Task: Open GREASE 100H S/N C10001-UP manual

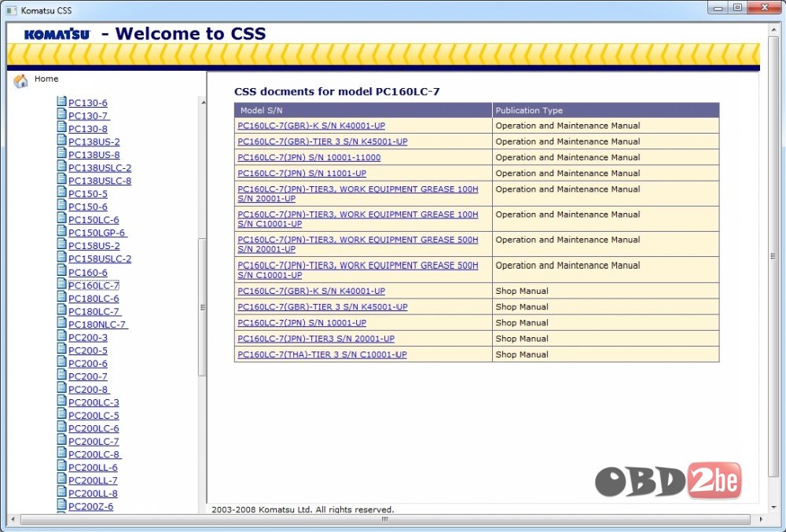Action: click(358, 219)
